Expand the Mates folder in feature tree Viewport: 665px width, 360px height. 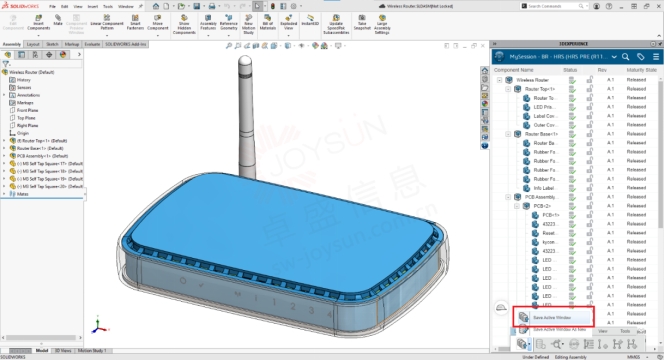click(x=4, y=194)
